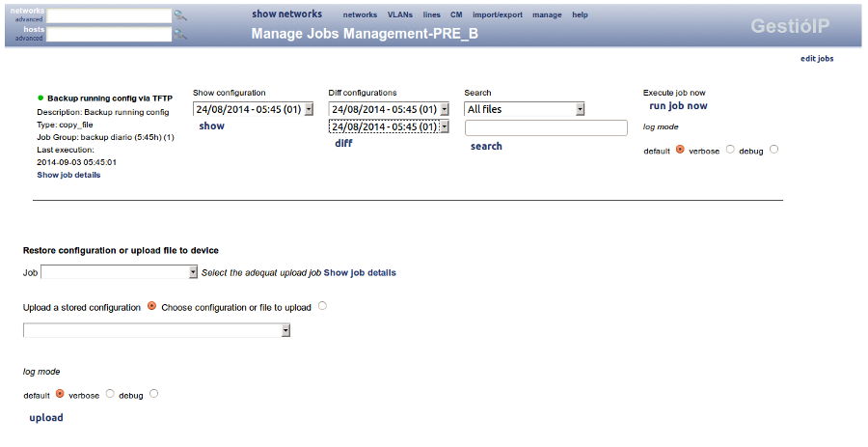Select default log mode for job execution
The image size is (868, 447).
pos(680,150)
